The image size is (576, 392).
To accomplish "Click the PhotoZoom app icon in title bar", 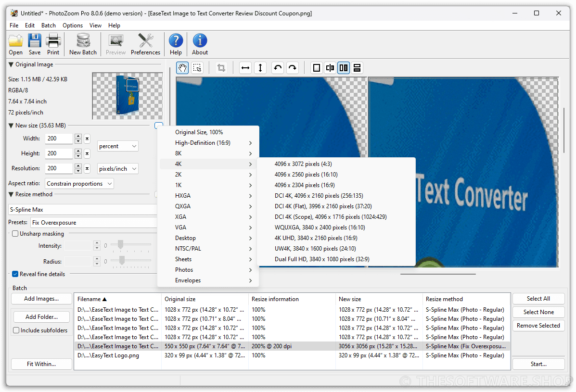I will click(14, 13).
